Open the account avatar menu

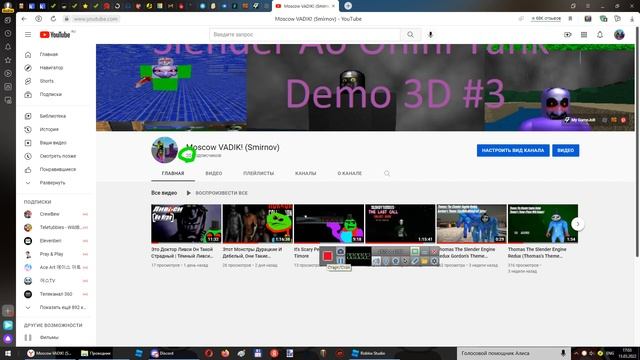619,35
